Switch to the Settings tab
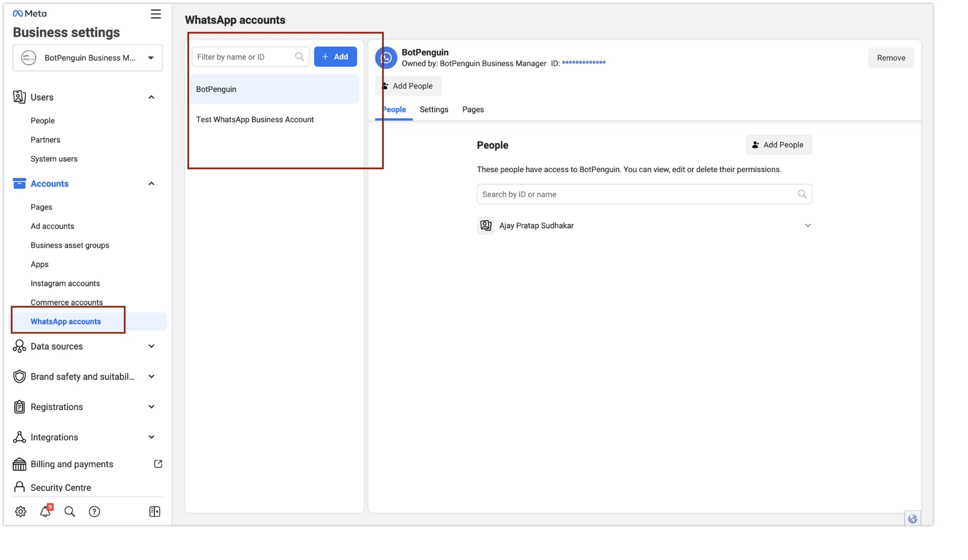968x560 pixels. click(x=434, y=110)
